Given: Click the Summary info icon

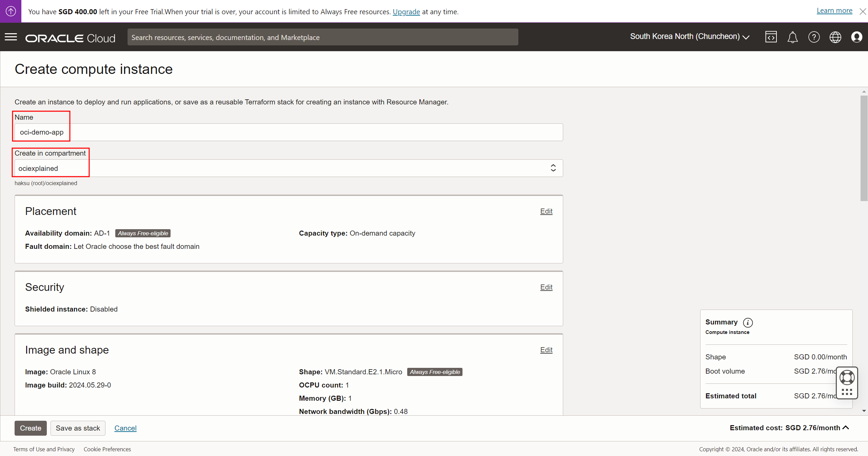Looking at the screenshot, I should (748, 322).
